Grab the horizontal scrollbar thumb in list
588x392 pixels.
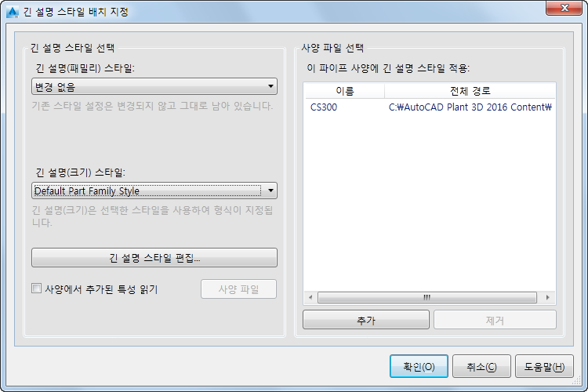[x=427, y=297]
